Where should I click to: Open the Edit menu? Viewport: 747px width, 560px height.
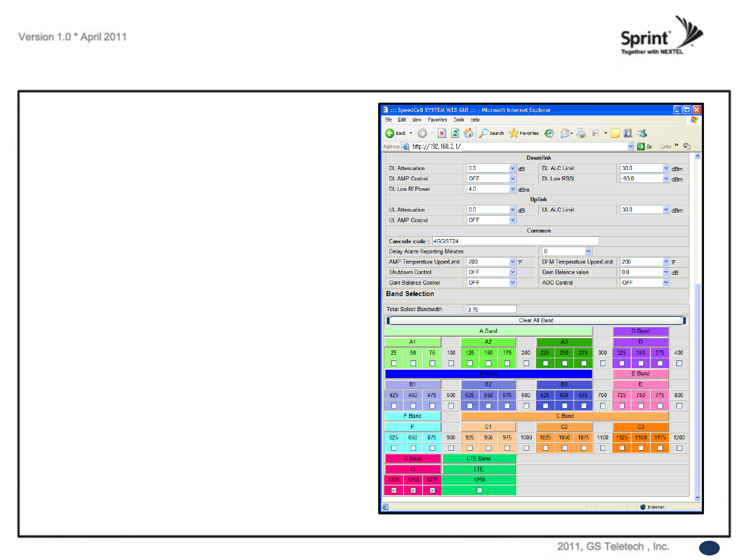coord(402,120)
